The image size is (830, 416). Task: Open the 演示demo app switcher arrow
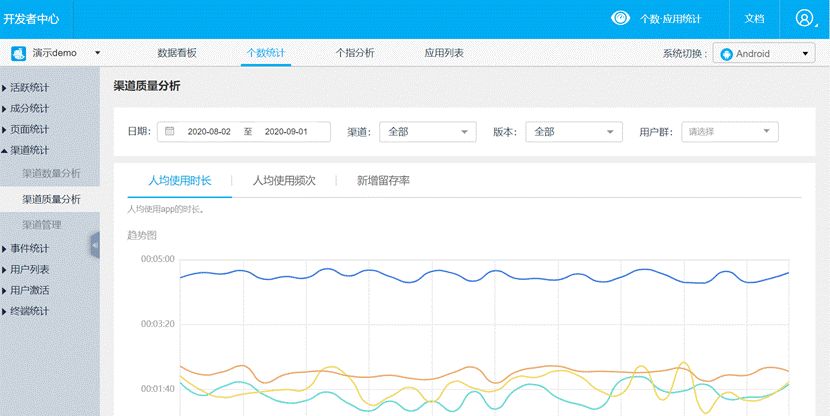(x=97, y=53)
